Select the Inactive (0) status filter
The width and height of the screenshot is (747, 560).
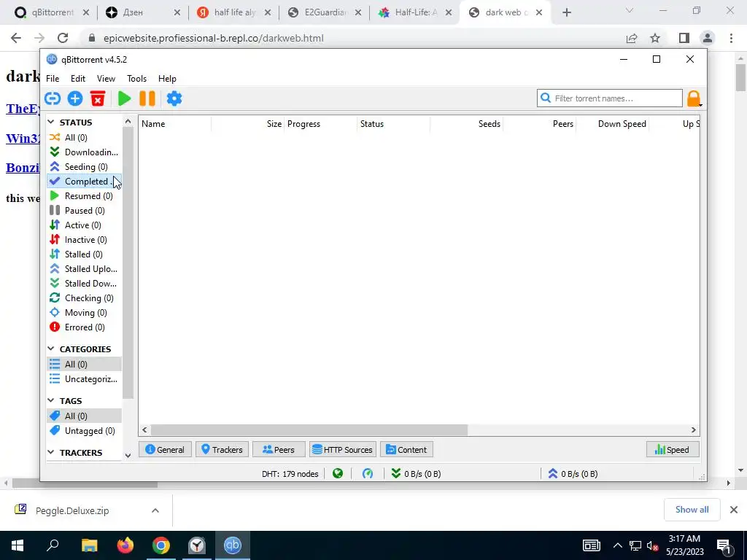(x=85, y=240)
